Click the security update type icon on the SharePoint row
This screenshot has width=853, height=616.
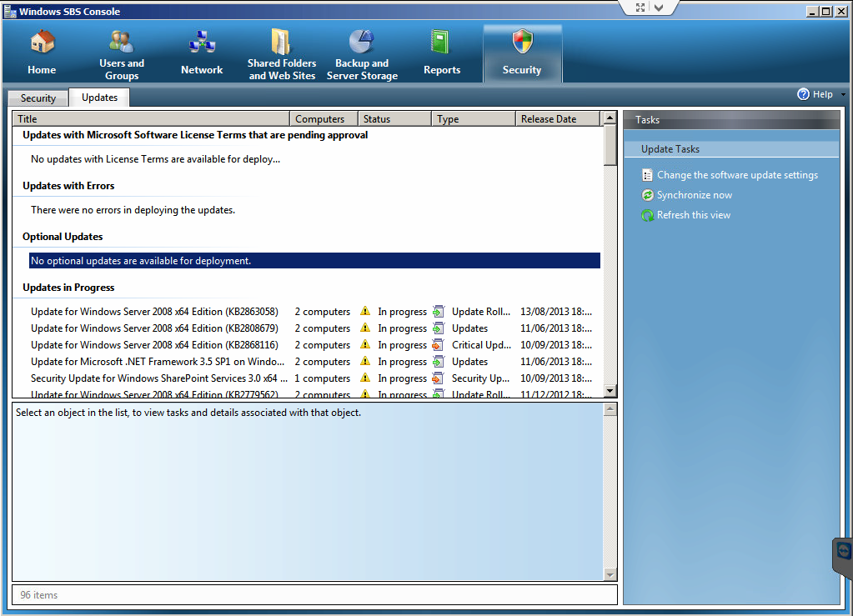(x=439, y=378)
